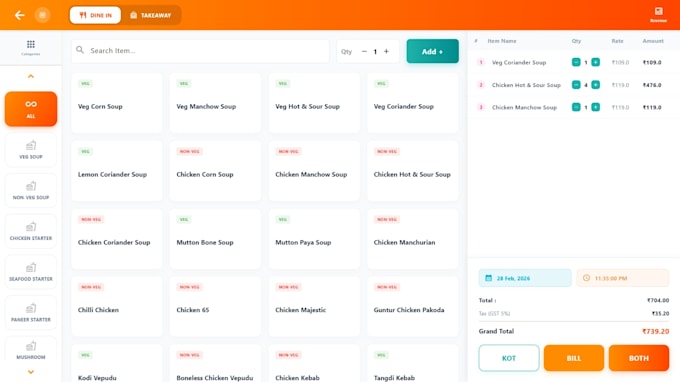Image resolution: width=680 pixels, height=382 pixels.
Task: Increase Veg Coriander Soup order quantity
Action: tap(595, 62)
